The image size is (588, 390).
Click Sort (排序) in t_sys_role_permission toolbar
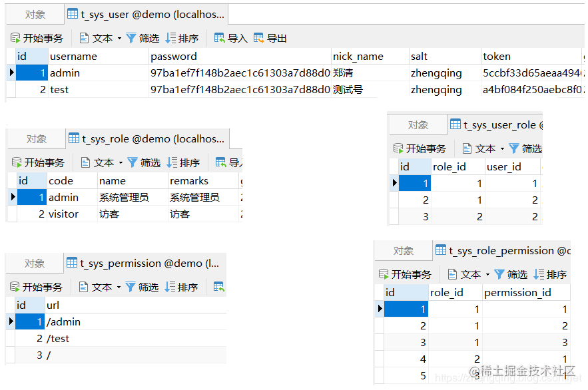(x=551, y=275)
